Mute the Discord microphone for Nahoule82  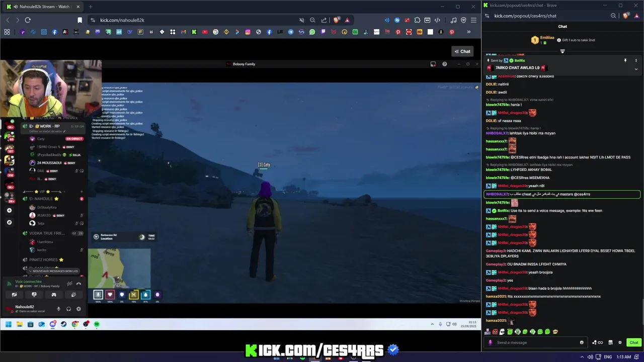click(x=58, y=309)
